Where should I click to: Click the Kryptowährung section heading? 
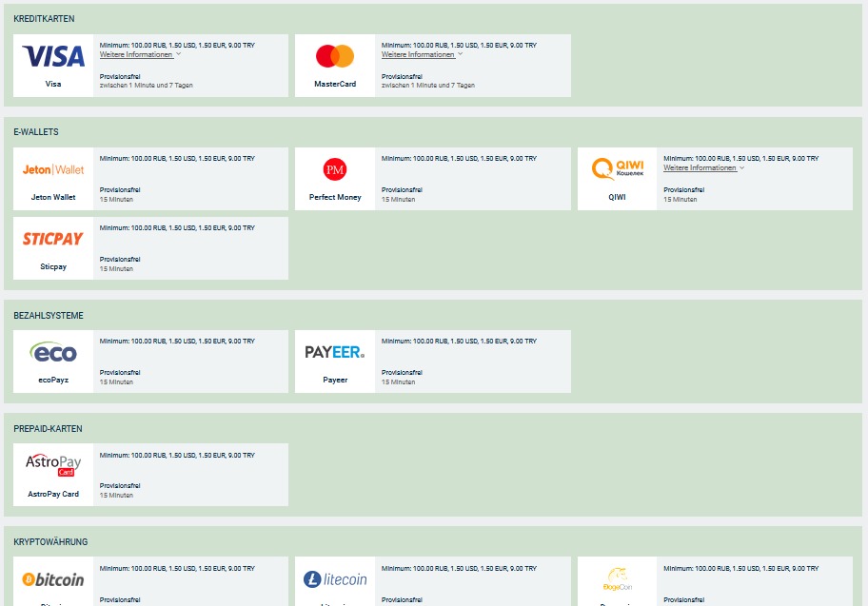[50, 542]
